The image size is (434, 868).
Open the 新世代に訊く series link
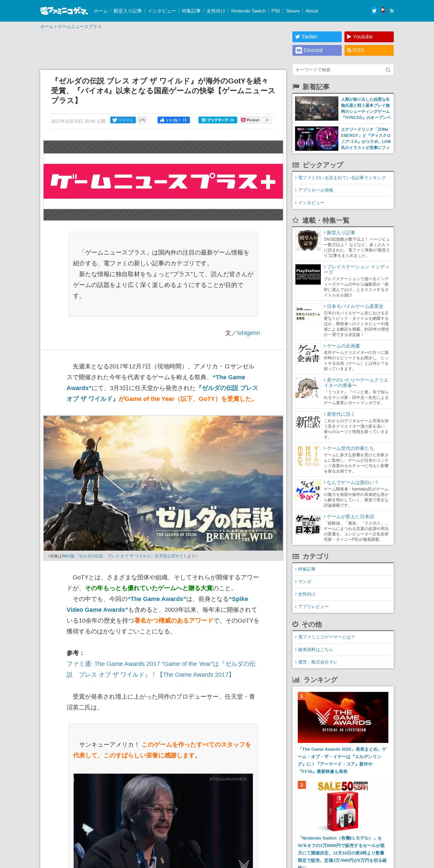pyautogui.click(x=340, y=414)
